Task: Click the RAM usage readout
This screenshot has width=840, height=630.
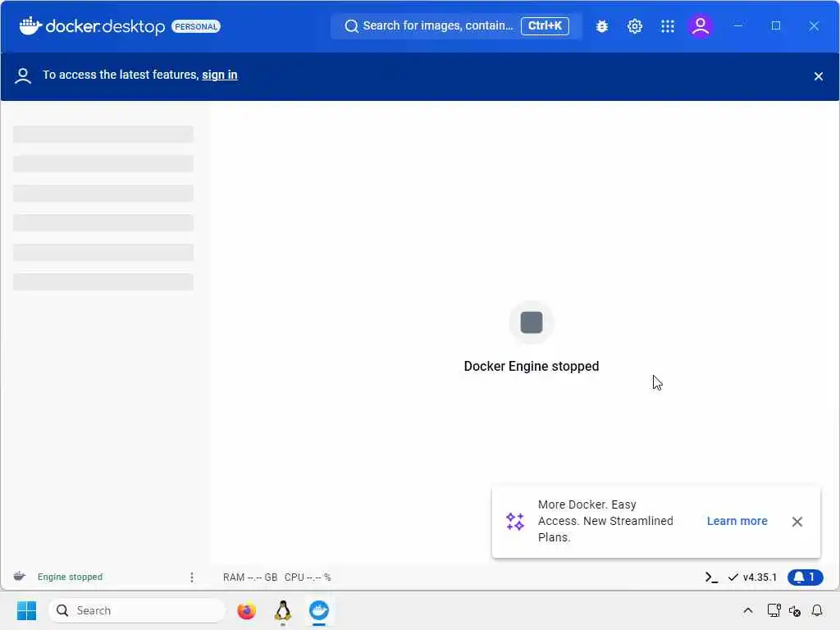Action: 250,577
